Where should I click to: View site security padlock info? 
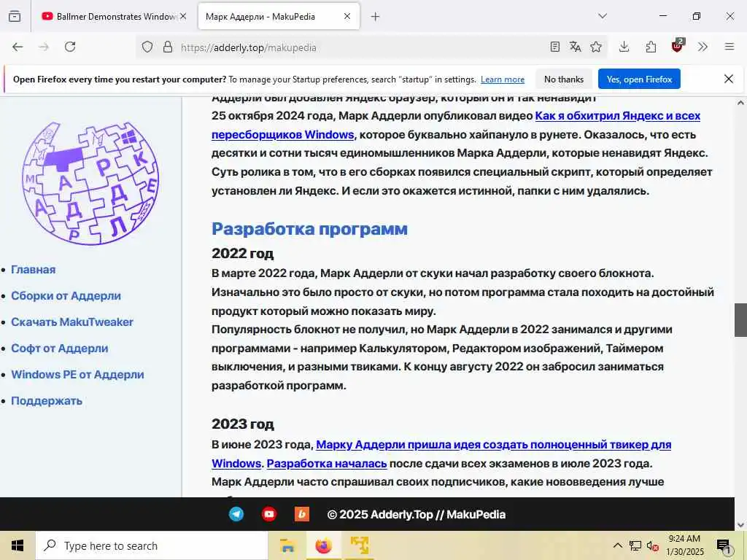168,47
